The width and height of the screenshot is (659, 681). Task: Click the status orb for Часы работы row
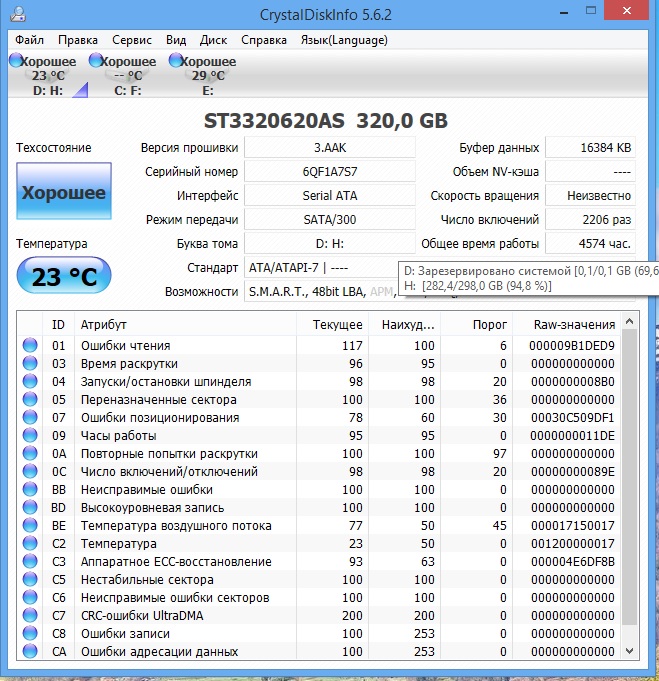point(30,436)
